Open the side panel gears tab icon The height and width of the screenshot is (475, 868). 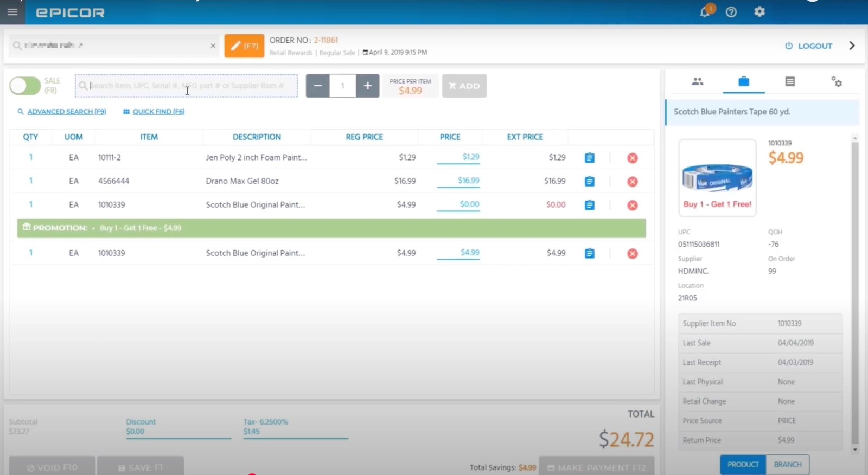[837, 82]
